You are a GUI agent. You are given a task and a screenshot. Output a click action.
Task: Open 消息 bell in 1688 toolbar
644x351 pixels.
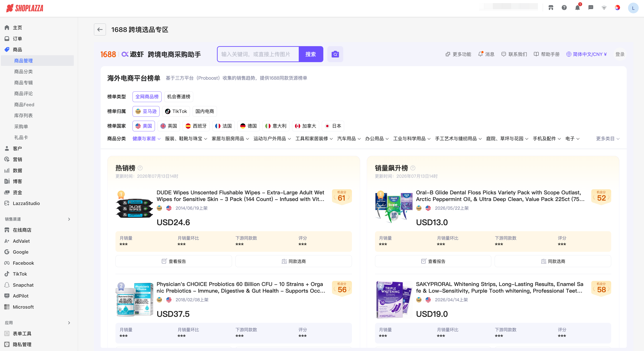(x=486, y=54)
